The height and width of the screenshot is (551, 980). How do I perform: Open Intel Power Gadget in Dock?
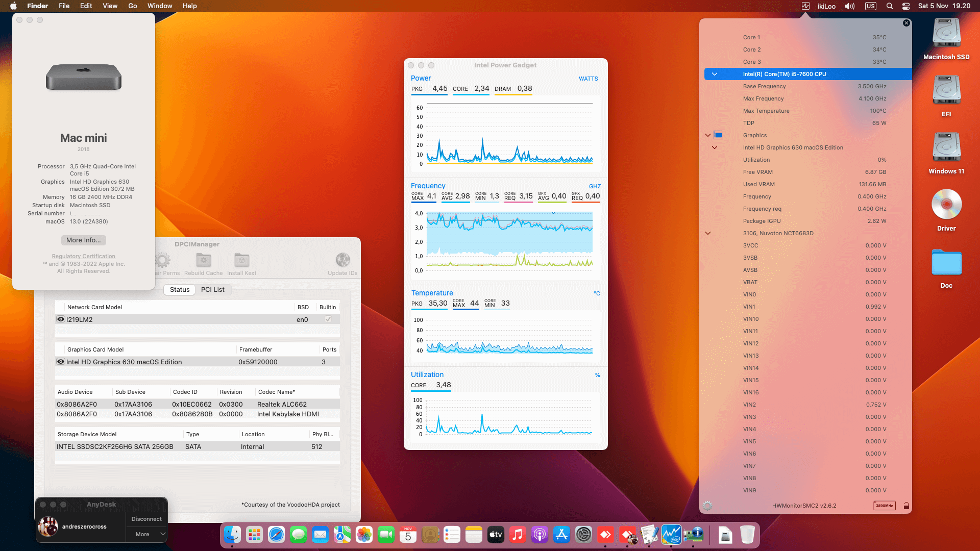(671, 535)
